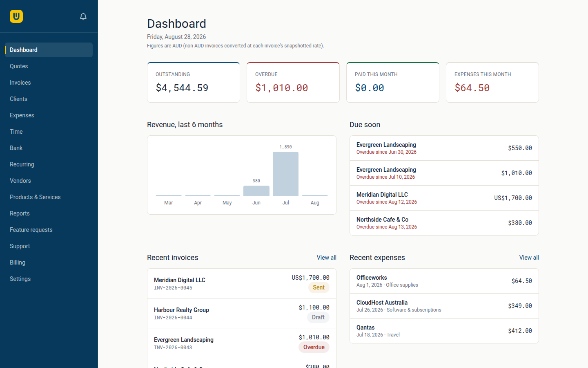
Task: Go to Quotes in the sidebar
Action: pyautogui.click(x=49, y=66)
